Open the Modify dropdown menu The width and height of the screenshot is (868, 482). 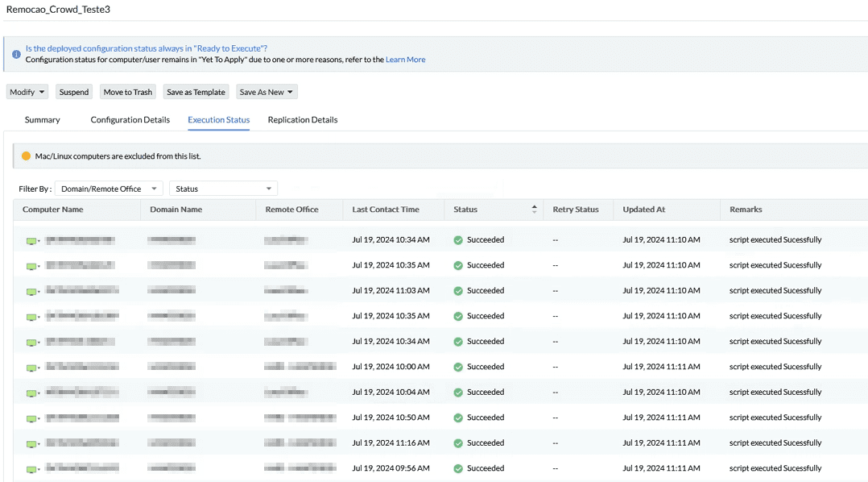click(27, 92)
